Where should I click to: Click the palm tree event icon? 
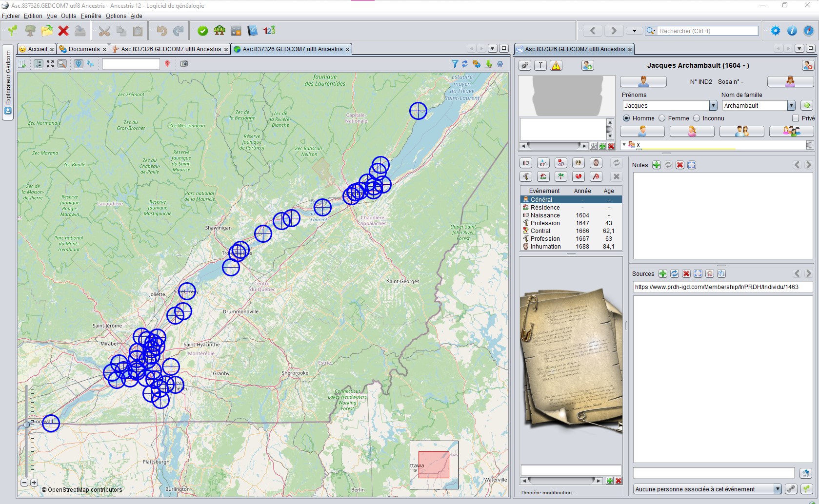pos(561,176)
